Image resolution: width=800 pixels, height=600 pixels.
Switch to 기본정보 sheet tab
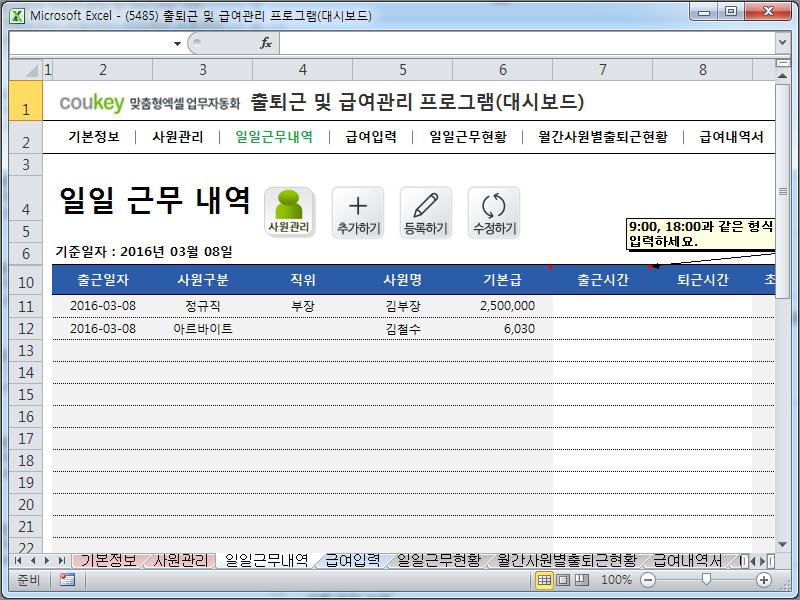pos(109,561)
